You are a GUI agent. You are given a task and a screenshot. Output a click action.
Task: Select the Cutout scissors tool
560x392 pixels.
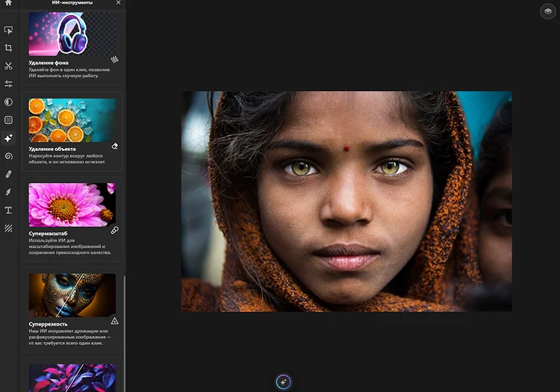tap(8, 66)
